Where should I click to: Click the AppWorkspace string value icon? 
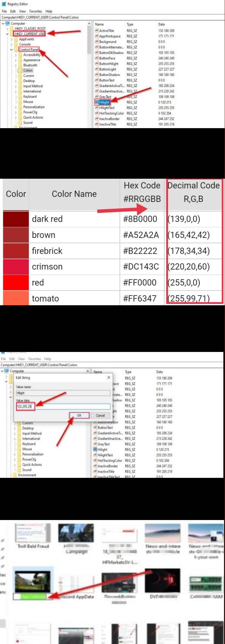(96, 36)
